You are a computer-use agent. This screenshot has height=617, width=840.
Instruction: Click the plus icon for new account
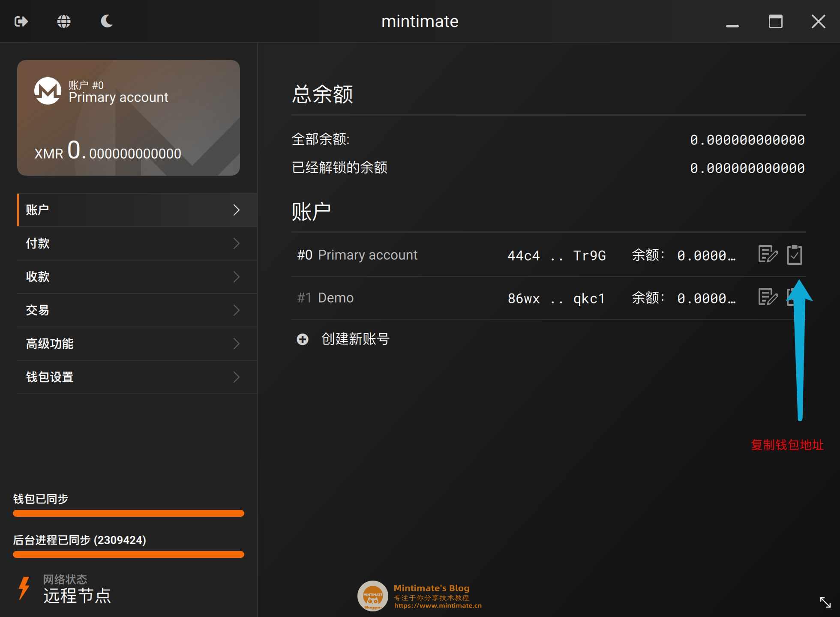pos(303,339)
